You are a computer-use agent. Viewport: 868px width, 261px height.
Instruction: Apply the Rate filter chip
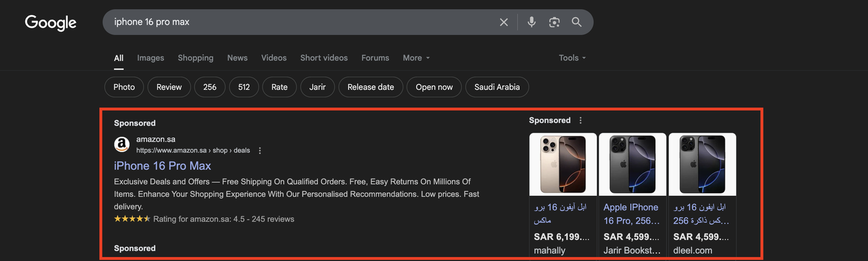click(x=280, y=87)
